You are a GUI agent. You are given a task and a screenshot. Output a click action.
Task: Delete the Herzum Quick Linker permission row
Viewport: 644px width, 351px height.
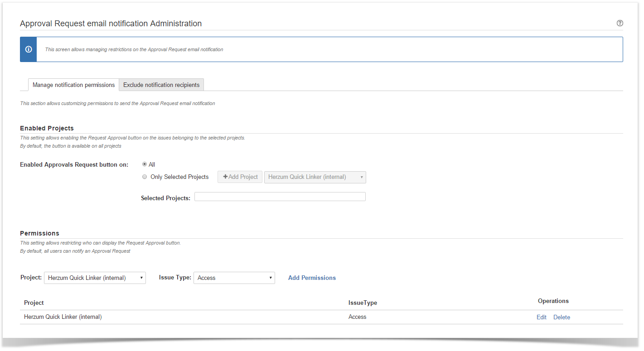(x=562, y=317)
